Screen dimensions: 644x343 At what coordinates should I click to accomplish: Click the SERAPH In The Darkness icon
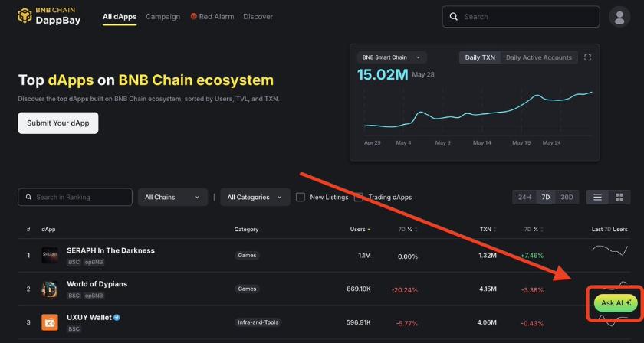point(50,255)
